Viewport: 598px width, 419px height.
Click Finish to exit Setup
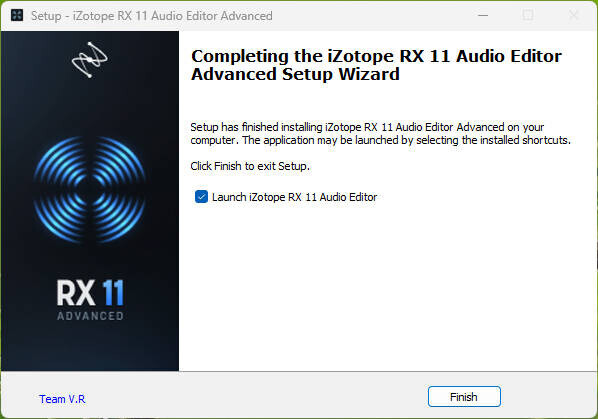pos(464,397)
